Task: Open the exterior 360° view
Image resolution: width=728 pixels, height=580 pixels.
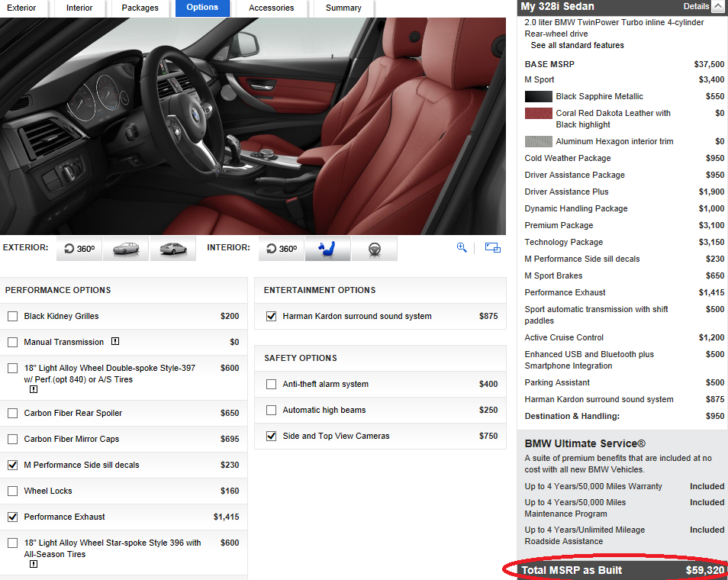Action: [x=79, y=249]
